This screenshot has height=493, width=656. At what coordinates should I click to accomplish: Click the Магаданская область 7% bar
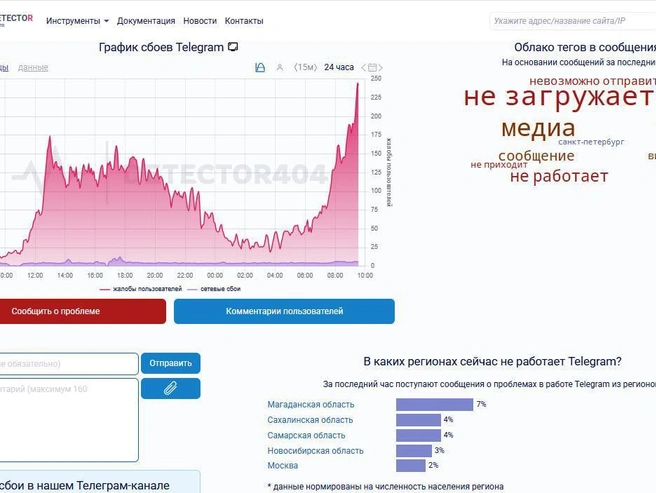click(434, 404)
